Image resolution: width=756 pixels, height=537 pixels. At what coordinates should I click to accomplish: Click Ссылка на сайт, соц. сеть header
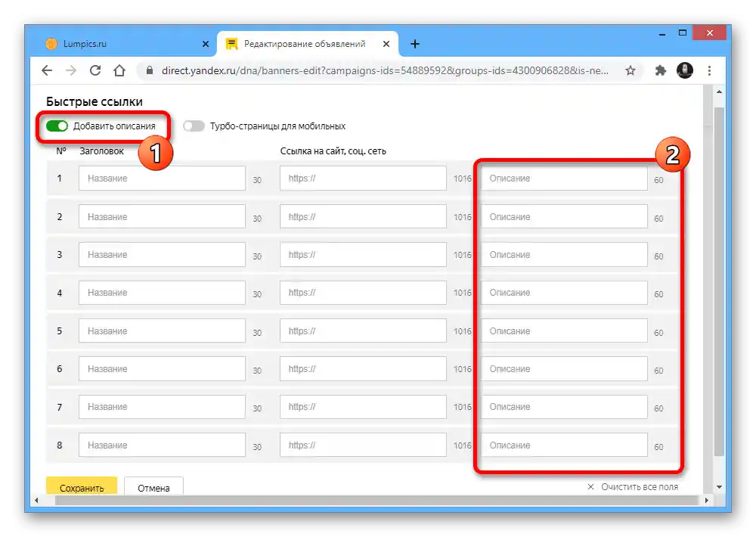(333, 151)
